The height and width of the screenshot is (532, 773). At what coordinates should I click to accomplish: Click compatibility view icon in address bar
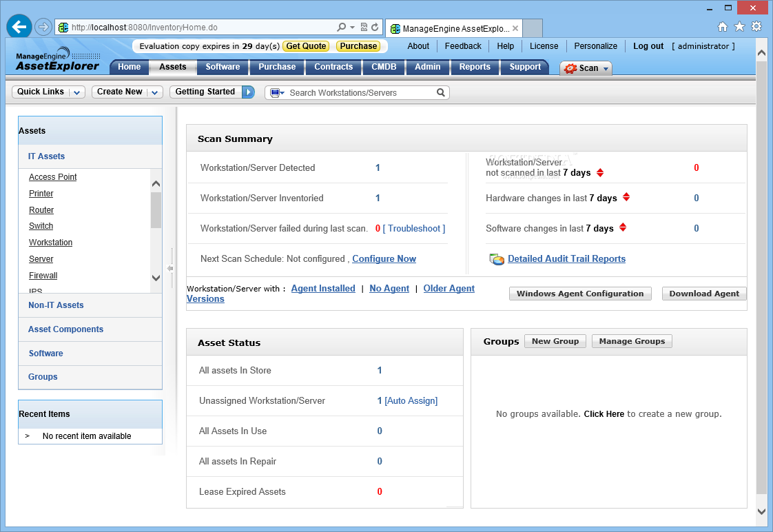point(364,27)
